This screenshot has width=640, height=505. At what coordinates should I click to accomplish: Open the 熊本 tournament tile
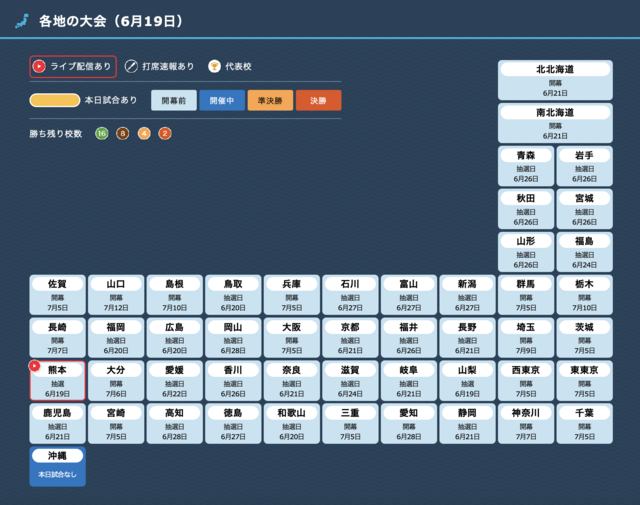(58, 381)
